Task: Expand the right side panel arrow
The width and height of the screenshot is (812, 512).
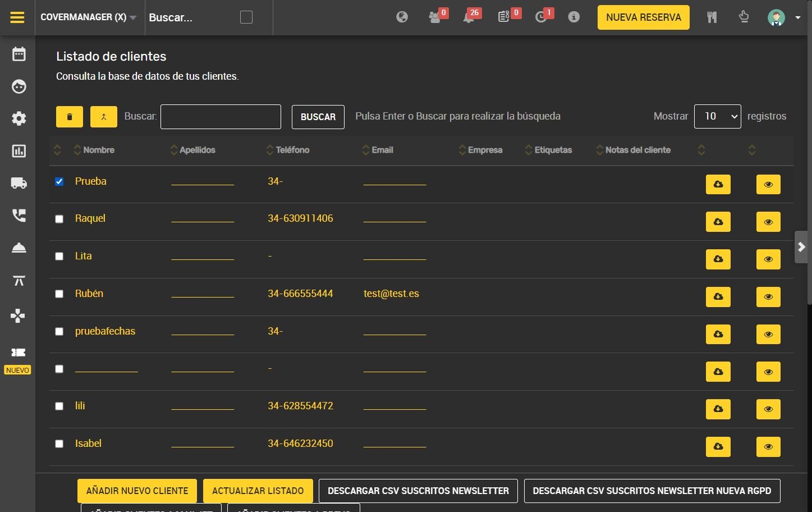Action: [801, 247]
